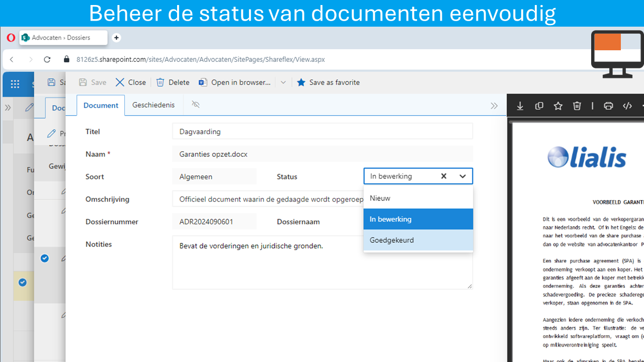The width and height of the screenshot is (644, 362).
Task: Click the Status field label
Action: coord(287,176)
